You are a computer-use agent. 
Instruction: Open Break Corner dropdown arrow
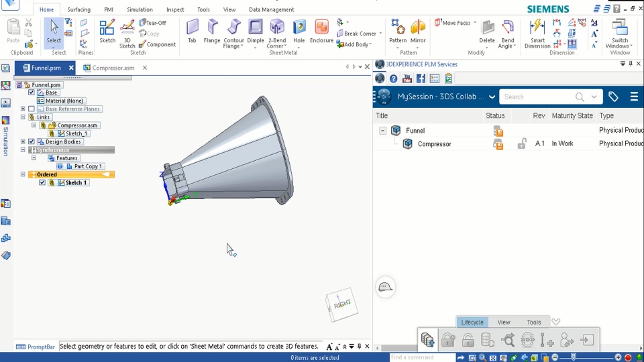click(381, 34)
